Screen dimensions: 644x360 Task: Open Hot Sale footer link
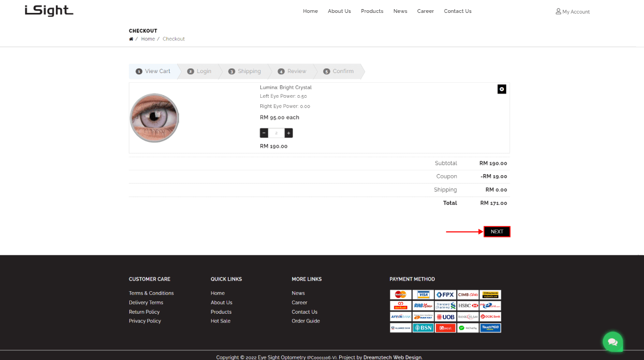click(x=221, y=321)
